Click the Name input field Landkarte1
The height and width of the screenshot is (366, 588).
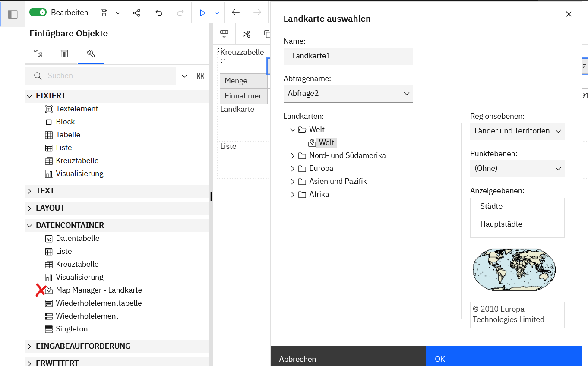tap(348, 56)
